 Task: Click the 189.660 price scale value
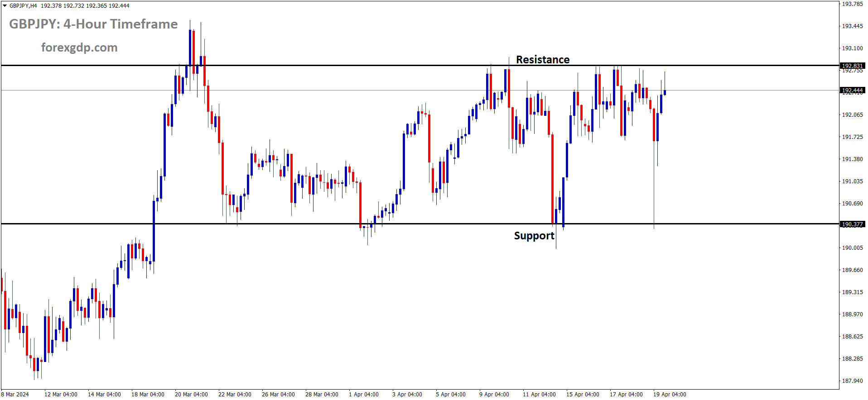(x=852, y=270)
